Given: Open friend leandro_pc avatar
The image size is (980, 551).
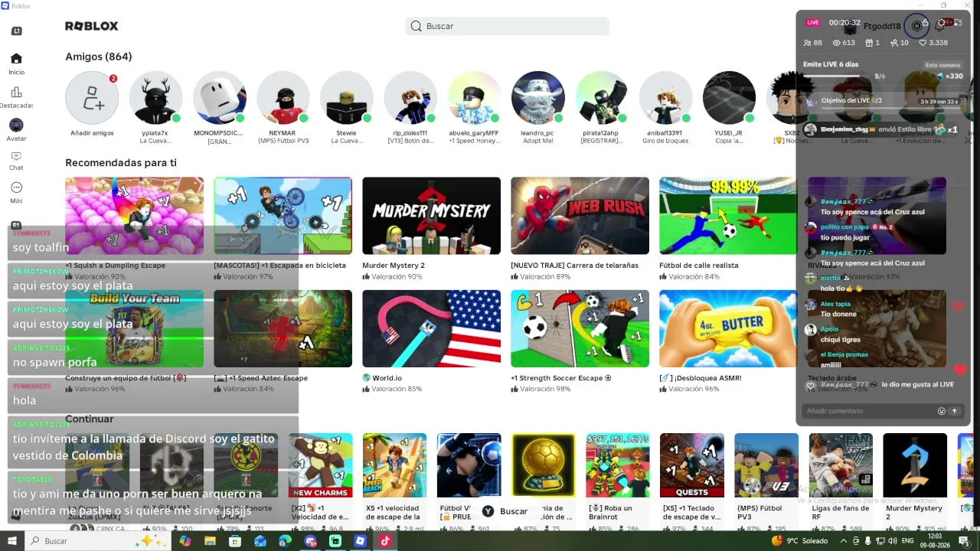Looking at the screenshot, I should point(537,98).
